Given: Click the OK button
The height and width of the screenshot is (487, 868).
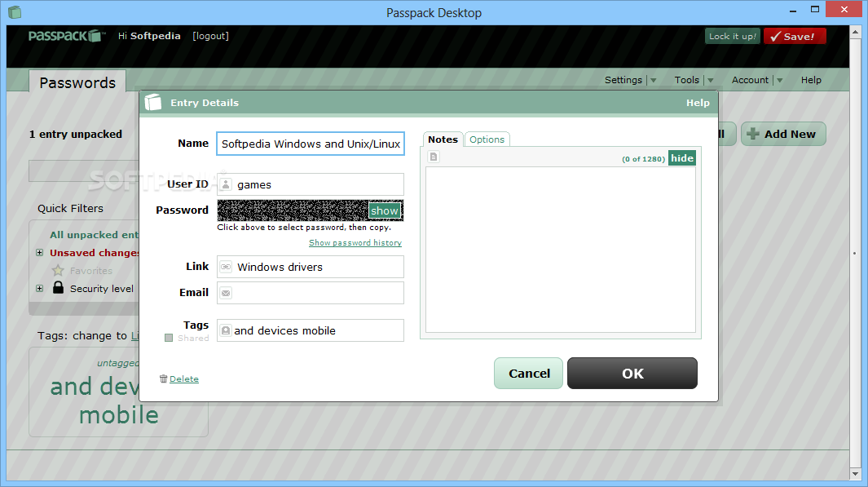Looking at the screenshot, I should pyautogui.click(x=632, y=374).
